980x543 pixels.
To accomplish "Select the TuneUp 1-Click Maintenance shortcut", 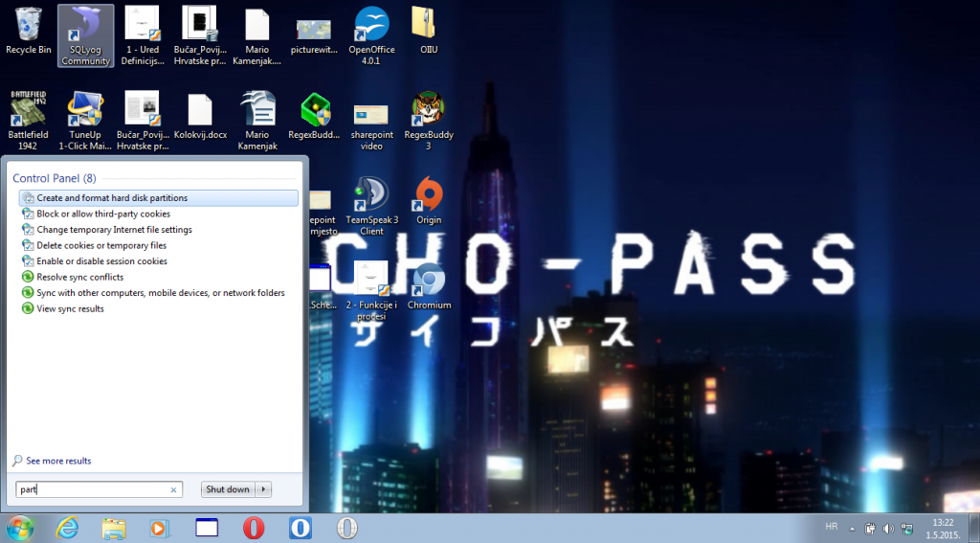I will coord(85,121).
